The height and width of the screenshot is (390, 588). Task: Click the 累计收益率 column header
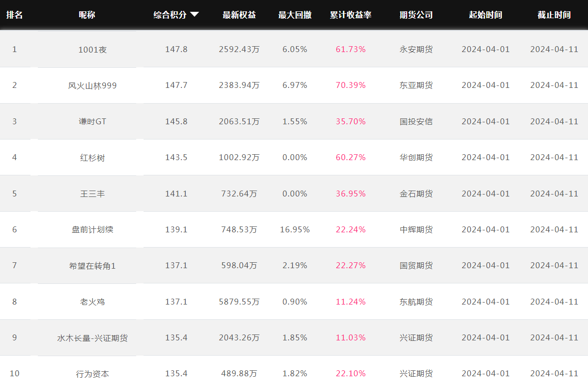pos(351,15)
